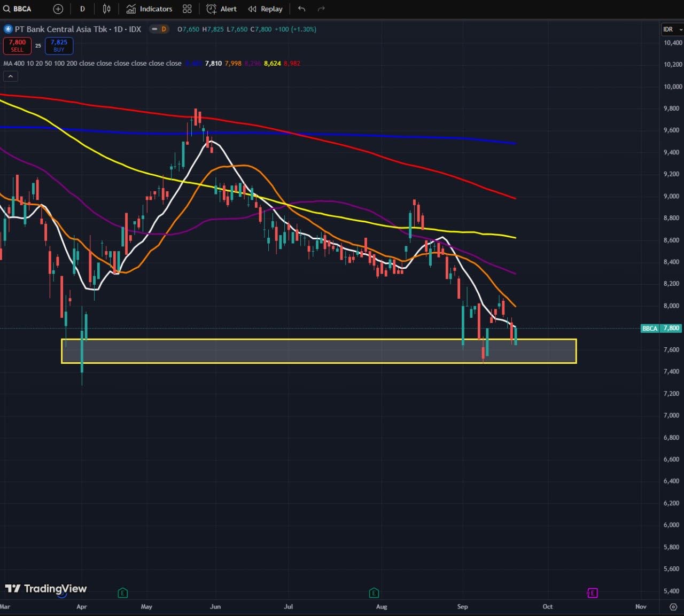
Task: Click the yellow MA value 8,624
Action: click(x=273, y=63)
